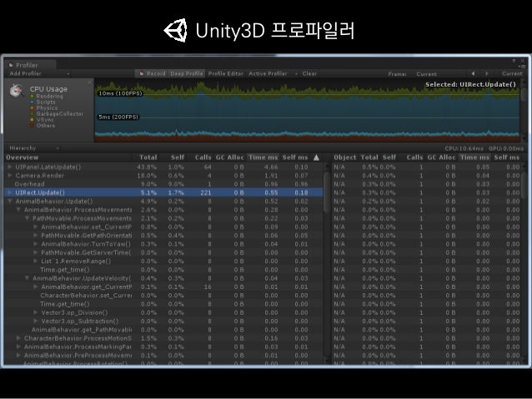Toggle Profile Editor
The image size is (532, 399).
tap(226, 73)
